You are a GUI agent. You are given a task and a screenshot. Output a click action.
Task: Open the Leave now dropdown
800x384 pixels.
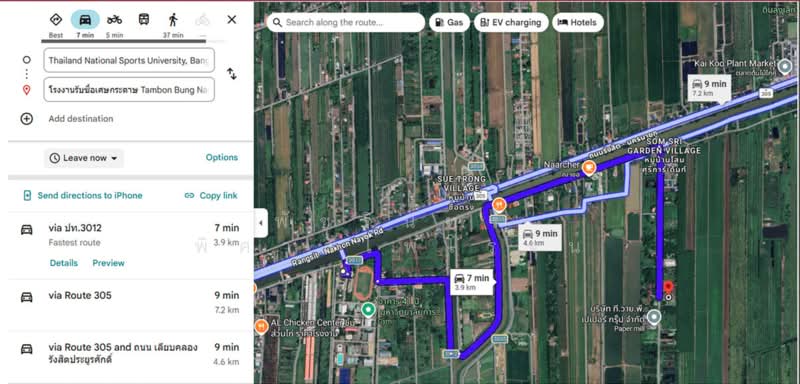tap(84, 158)
